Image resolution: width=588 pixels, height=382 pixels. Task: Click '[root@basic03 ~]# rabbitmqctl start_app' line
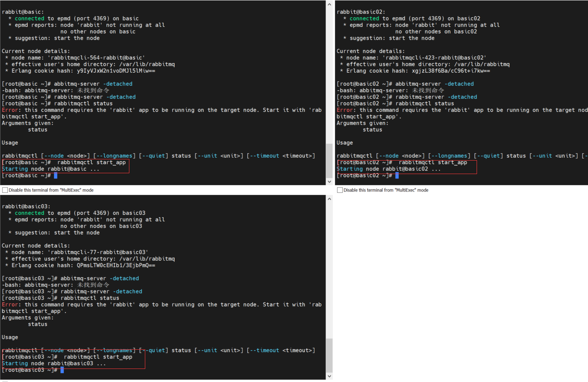coord(67,357)
